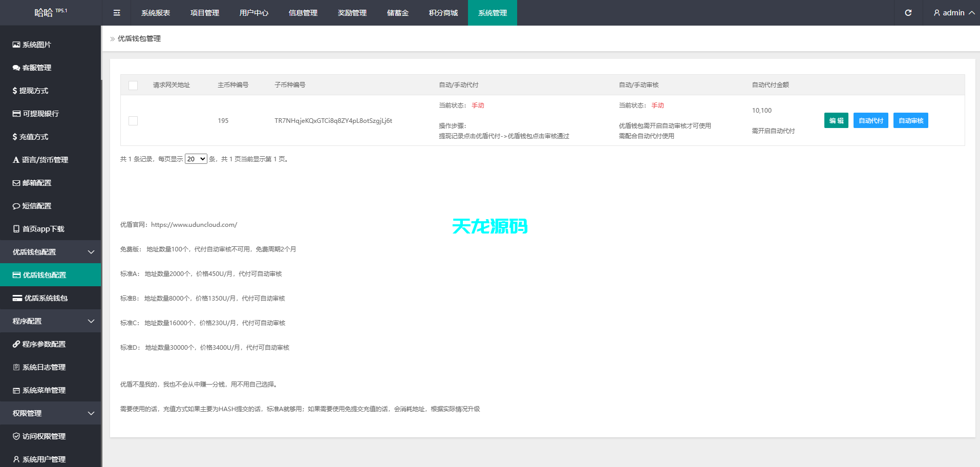Open the per-page count dropdown showing 20
The image size is (980, 467).
tap(196, 159)
